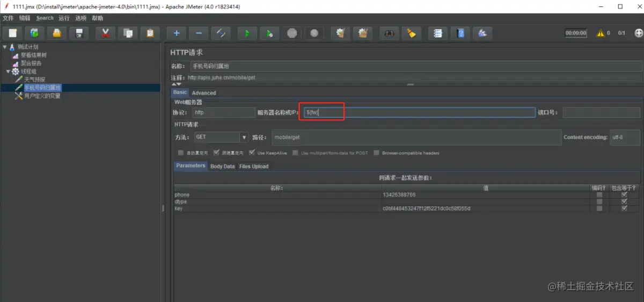Switch to the Basic tab

tap(180, 92)
